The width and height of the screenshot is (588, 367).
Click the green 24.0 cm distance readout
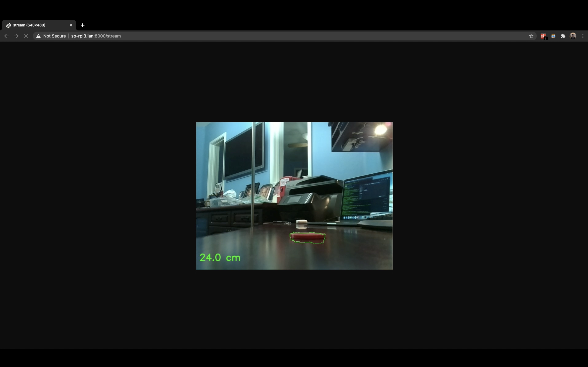220,258
